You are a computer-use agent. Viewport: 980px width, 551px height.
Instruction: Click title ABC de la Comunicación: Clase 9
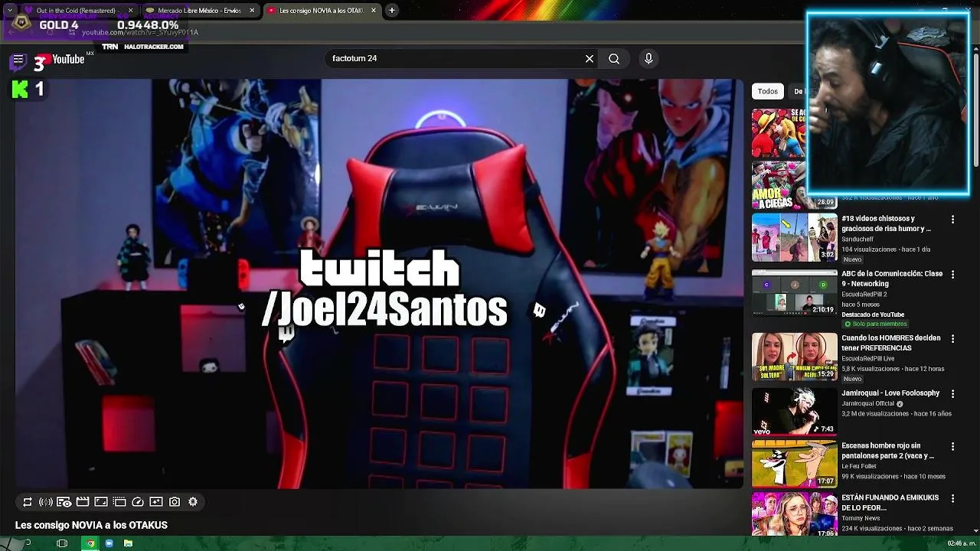point(892,279)
